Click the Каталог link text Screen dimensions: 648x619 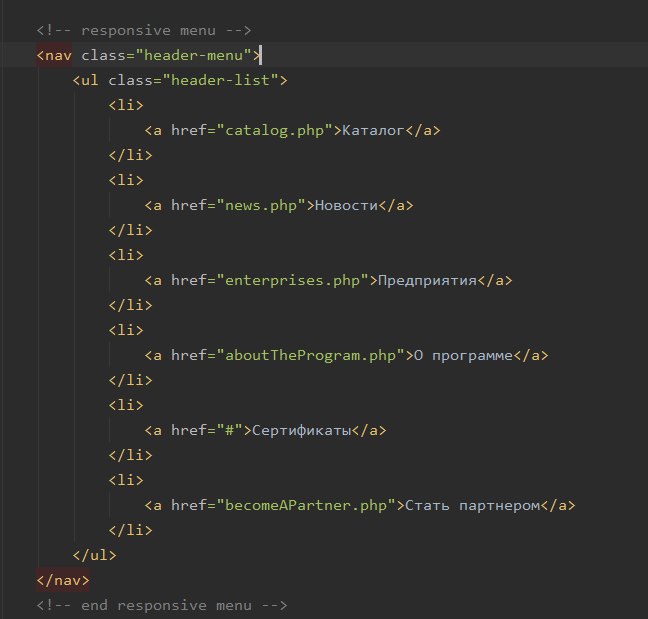click(x=373, y=131)
